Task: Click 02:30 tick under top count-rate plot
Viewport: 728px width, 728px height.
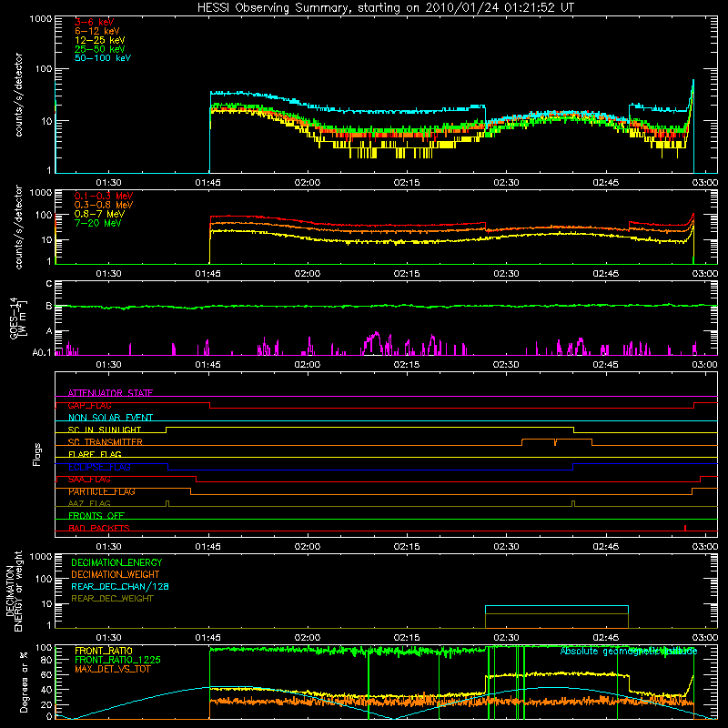Action: pos(506,183)
